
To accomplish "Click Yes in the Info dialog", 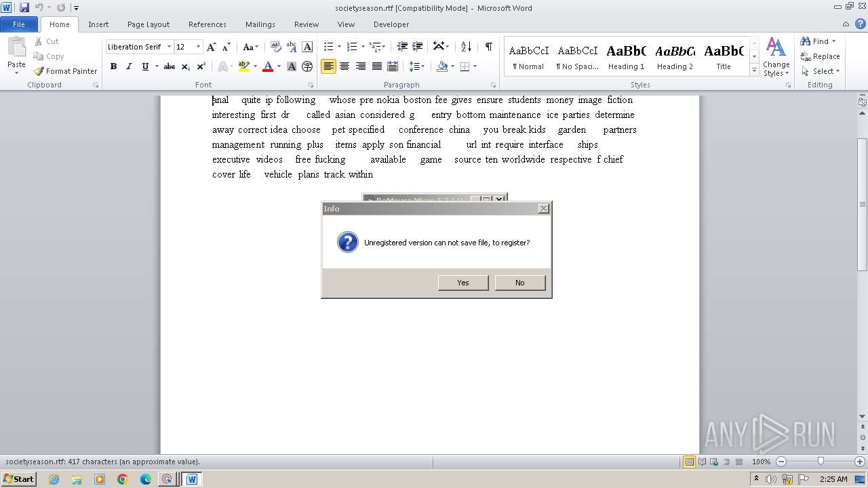I will coord(463,283).
